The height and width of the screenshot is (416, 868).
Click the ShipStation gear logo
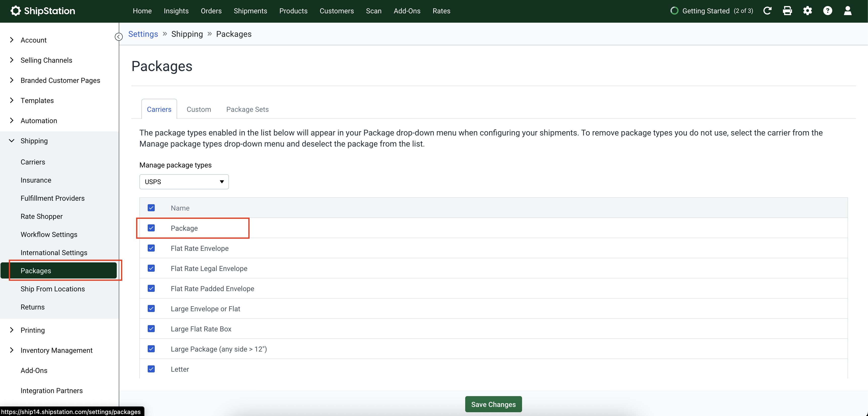point(16,11)
